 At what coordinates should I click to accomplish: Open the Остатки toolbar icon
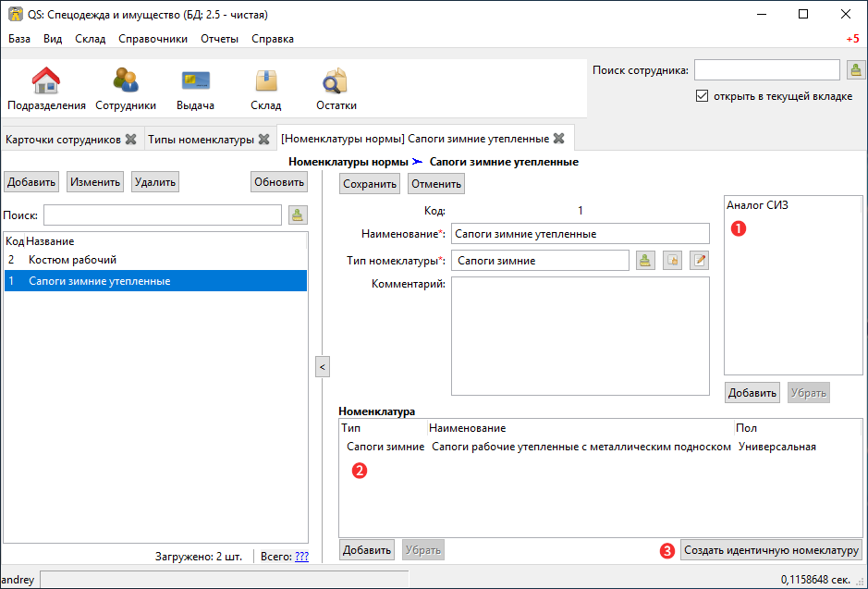point(336,89)
